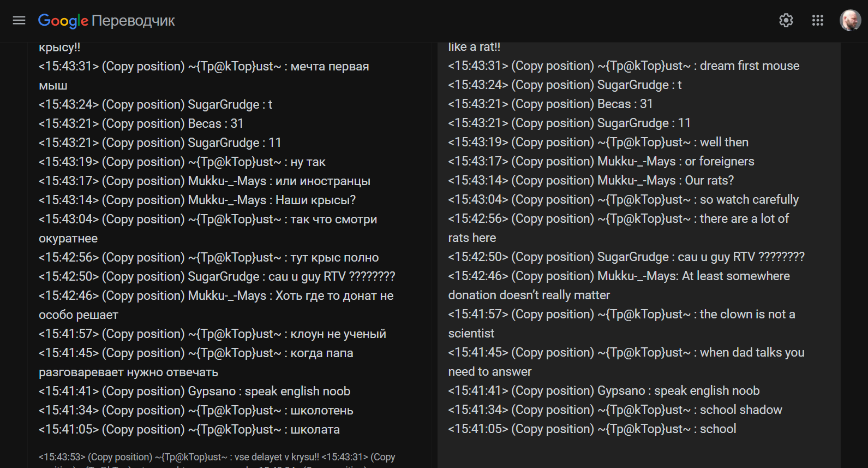Click source text 'школота' line
The image size is (868, 468).
(x=315, y=429)
